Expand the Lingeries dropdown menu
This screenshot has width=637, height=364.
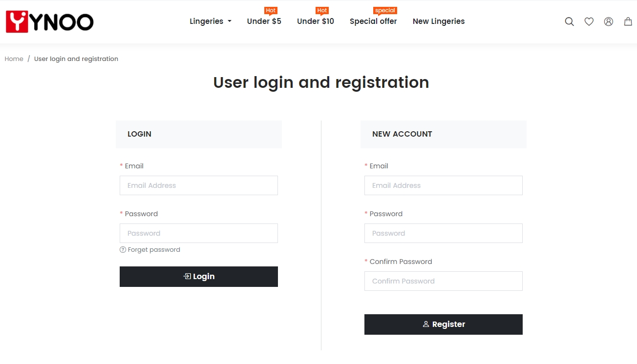(211, 21)
